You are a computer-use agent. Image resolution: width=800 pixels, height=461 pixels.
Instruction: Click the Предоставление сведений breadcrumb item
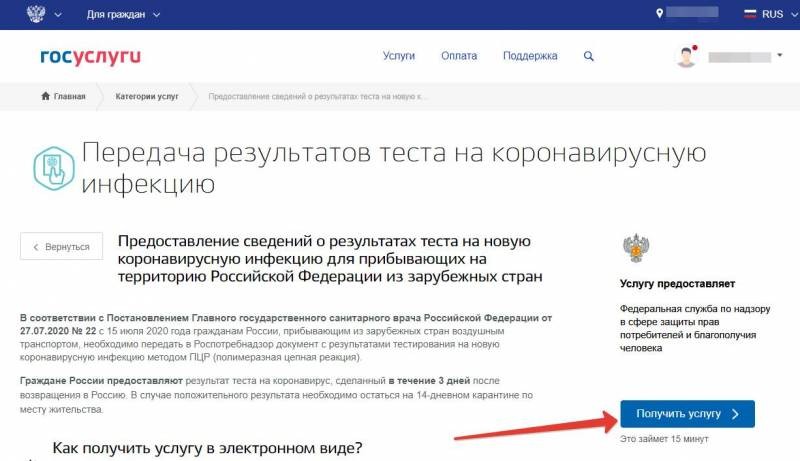[318, 96]
